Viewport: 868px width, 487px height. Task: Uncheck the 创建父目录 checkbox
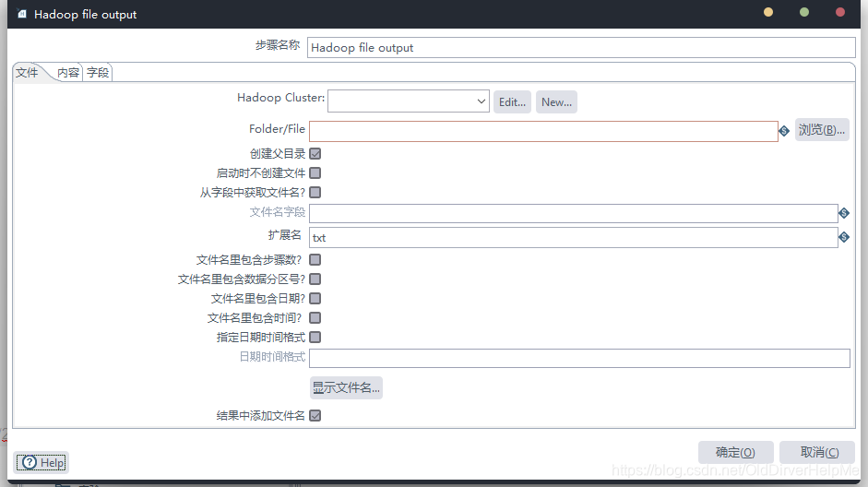(315, 153)
